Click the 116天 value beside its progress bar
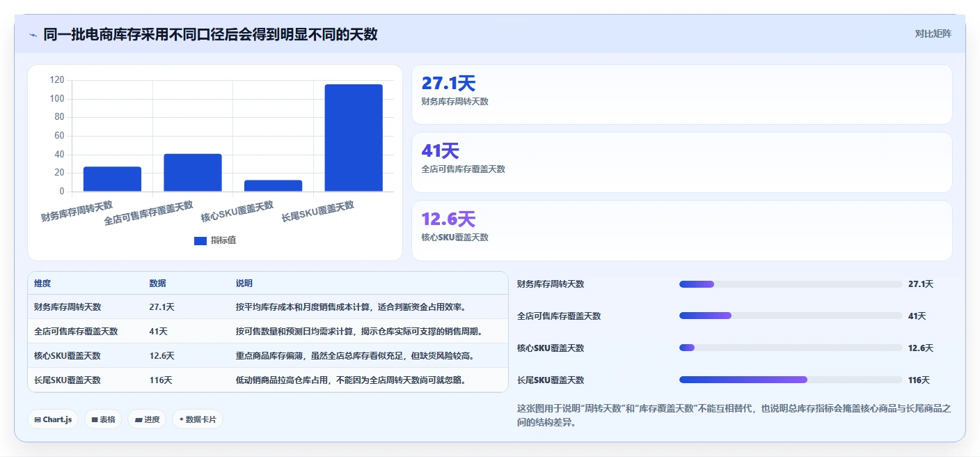The height and width of the screenshot is (457, 980). coord(919,380)
